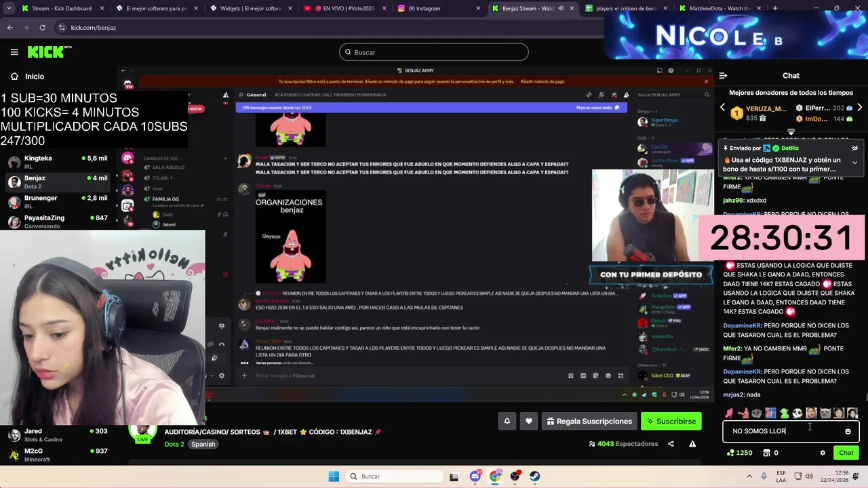868x488 pixels.
Task: Show hidden system tray icons
Action: [x=751, y=476]
